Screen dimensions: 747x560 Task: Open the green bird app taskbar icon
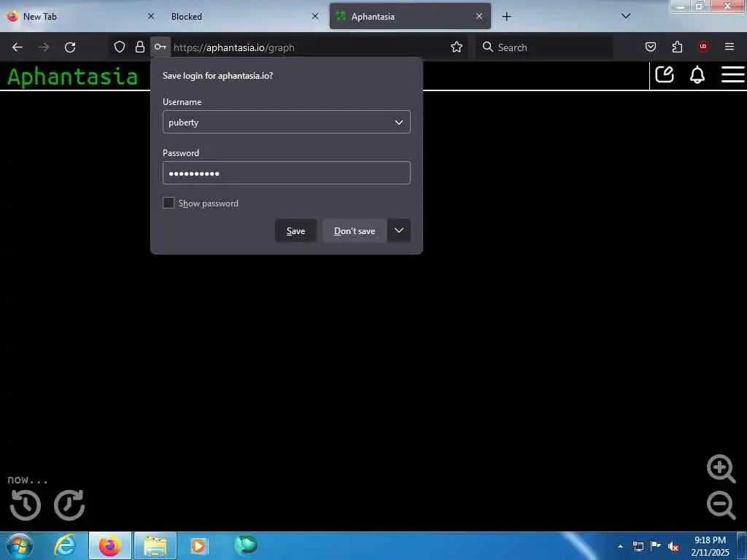click(246, 545)
